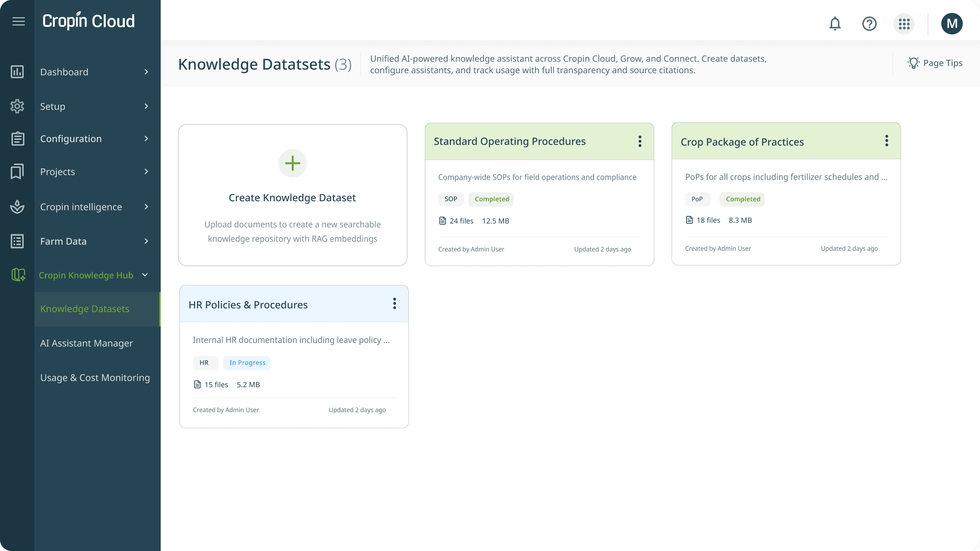Image resolution: width=980 pixels, height=551 pixels.
Task: Click the Completed status on SOP card
Action: point(491,199)
